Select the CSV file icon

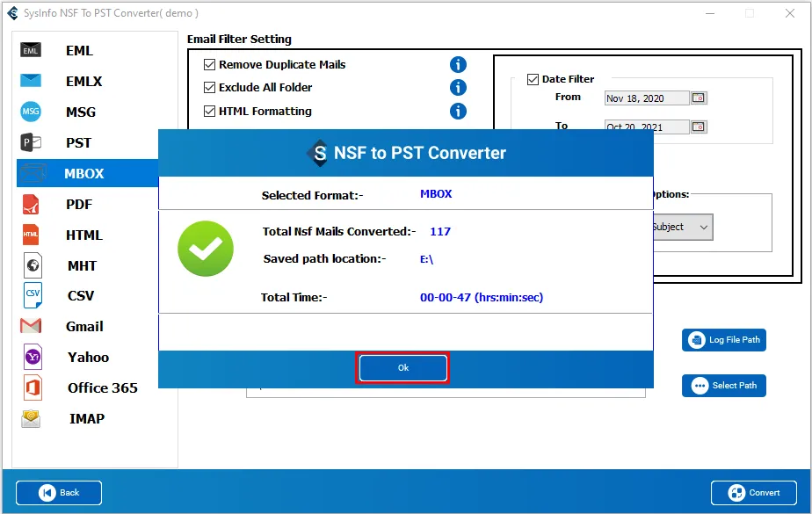[x=33, y=295]
